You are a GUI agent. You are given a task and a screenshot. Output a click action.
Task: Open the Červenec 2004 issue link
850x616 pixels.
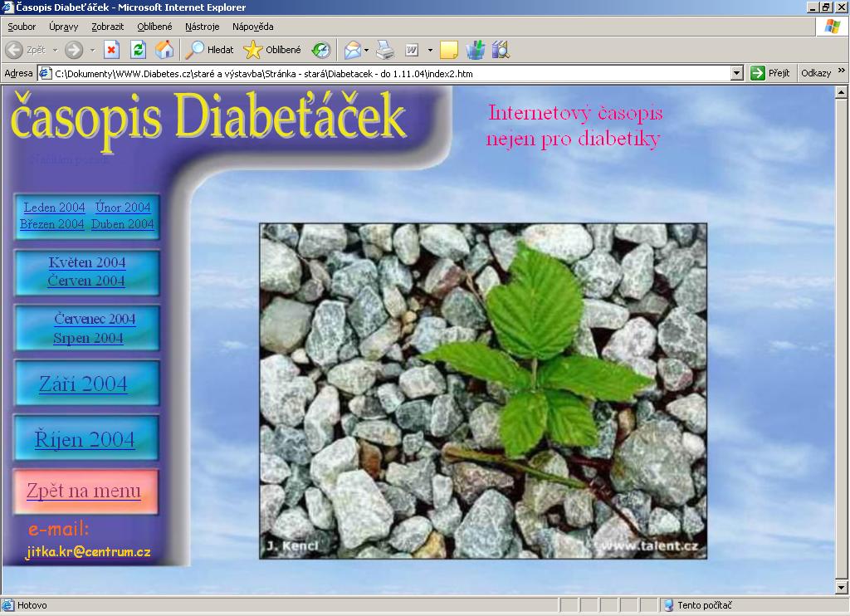point(95,319)
